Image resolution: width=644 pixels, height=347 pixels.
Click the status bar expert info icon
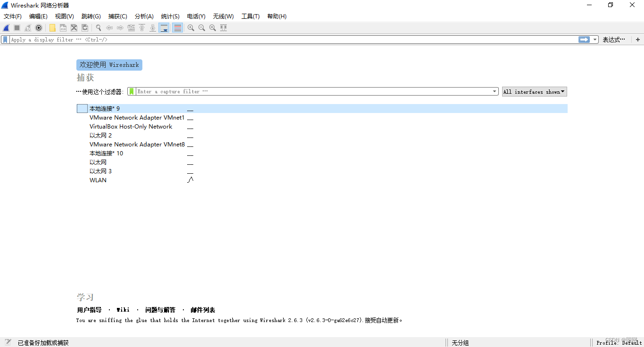(x=8, y=342)
